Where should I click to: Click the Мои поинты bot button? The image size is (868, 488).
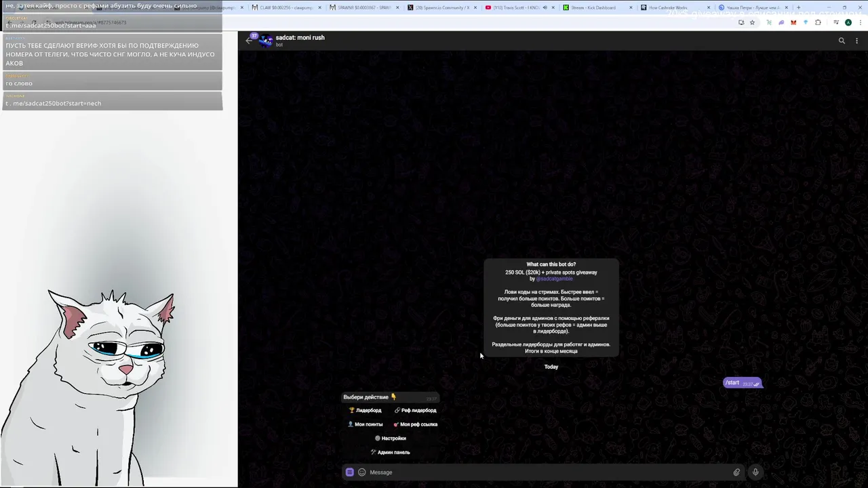pos(365,424)
